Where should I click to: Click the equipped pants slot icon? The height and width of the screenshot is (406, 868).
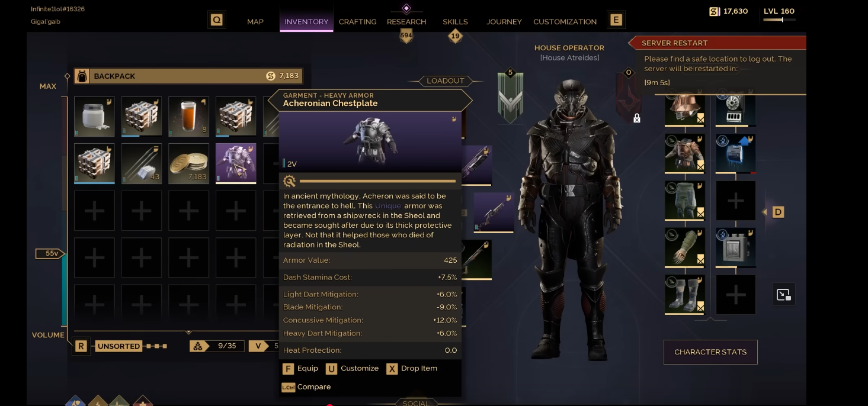point(685,201)
